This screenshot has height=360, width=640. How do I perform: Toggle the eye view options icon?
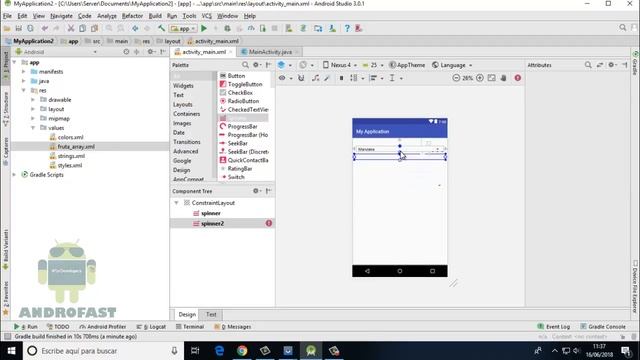(x=285, y=78)
